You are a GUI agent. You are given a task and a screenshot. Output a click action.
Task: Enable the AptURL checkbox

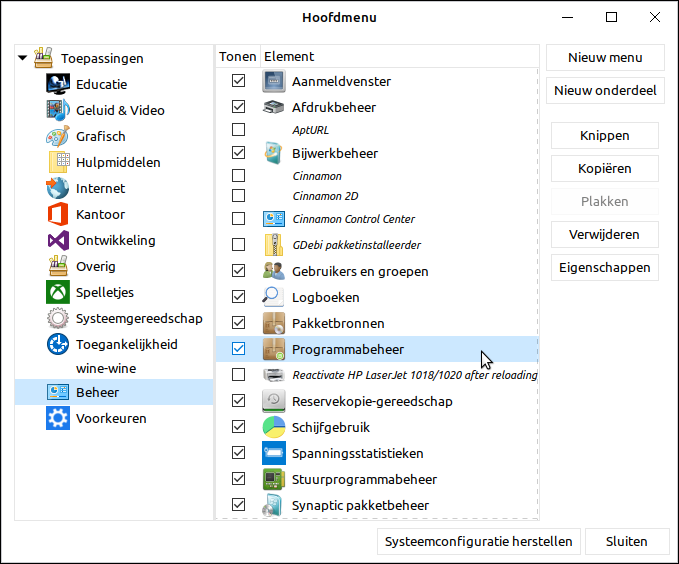tap(238, 129)
